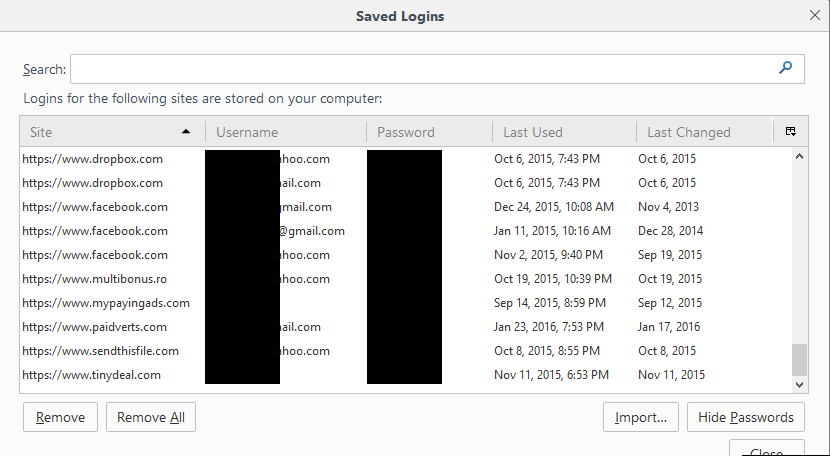Close the Saved Logins dialog

coord(815,15)
